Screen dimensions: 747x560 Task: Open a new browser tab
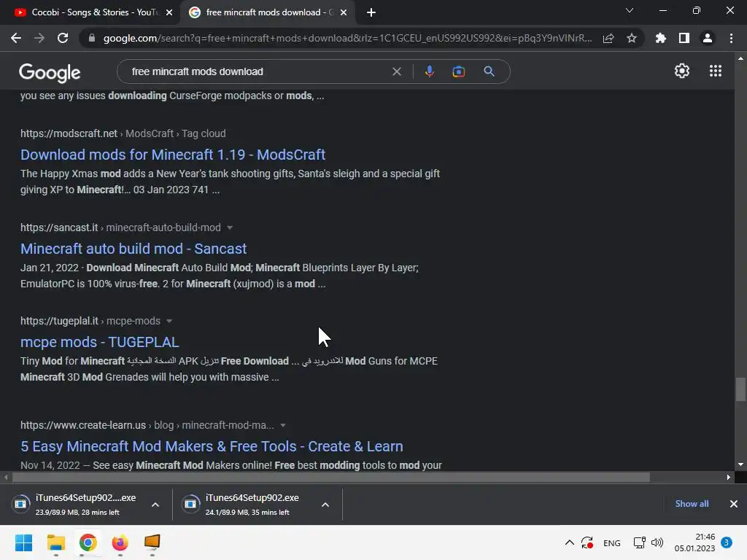point(371,12)
